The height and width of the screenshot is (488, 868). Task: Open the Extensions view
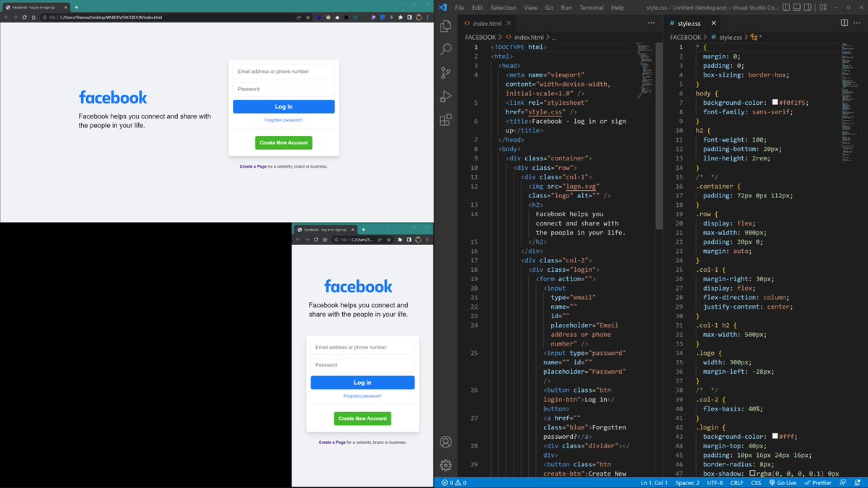(446, 119)
